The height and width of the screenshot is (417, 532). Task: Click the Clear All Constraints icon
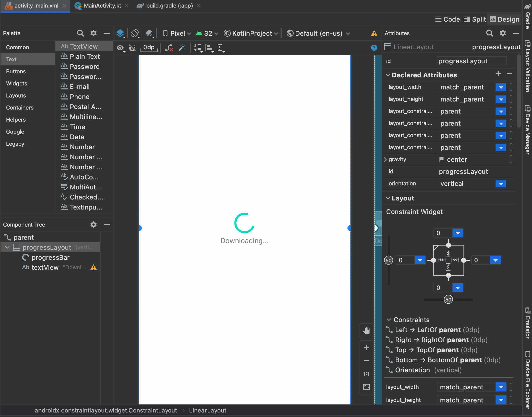tap(169, 47)
